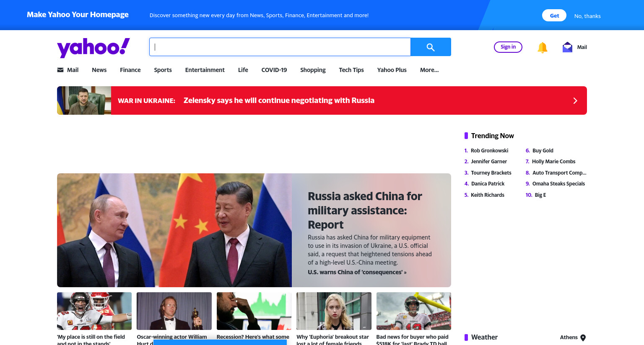Click the Zelensky thumbnail in the banner
Viewport: 644px width, 345px height.
[84, 100]
